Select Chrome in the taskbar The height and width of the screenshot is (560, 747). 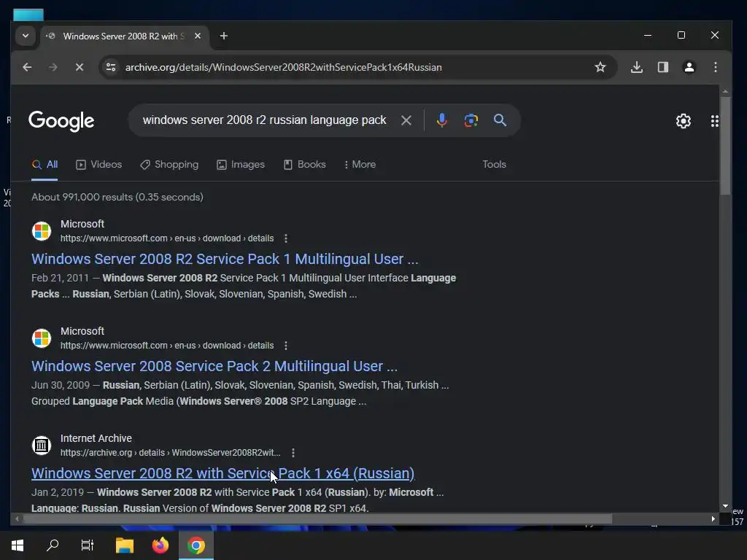pyautogui.click(x=196, y=545)
